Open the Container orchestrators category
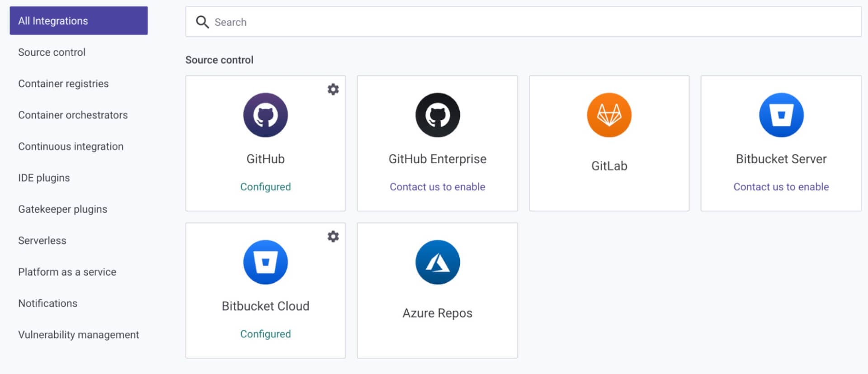Image resolution: width=868 pixels, height=374 pixels. pos(73,115)
